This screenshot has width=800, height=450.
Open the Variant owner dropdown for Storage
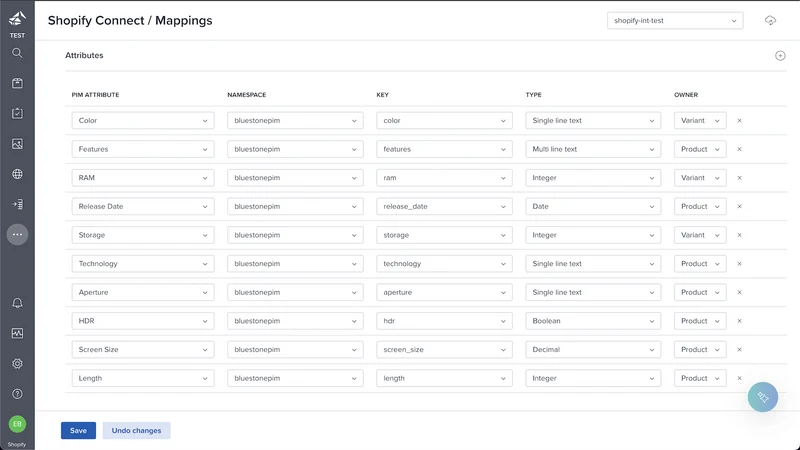pyautogui.click(x=700, y=235)
